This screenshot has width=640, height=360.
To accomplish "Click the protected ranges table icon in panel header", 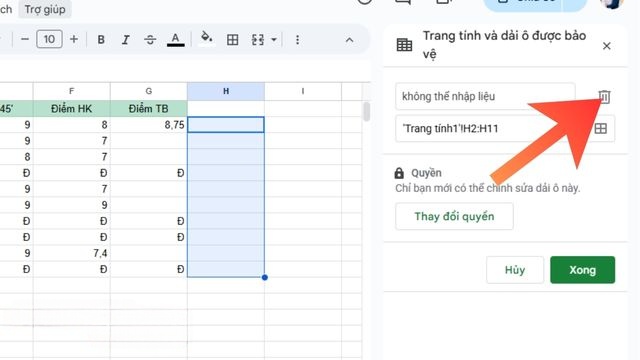I will (x=404, y=44).
